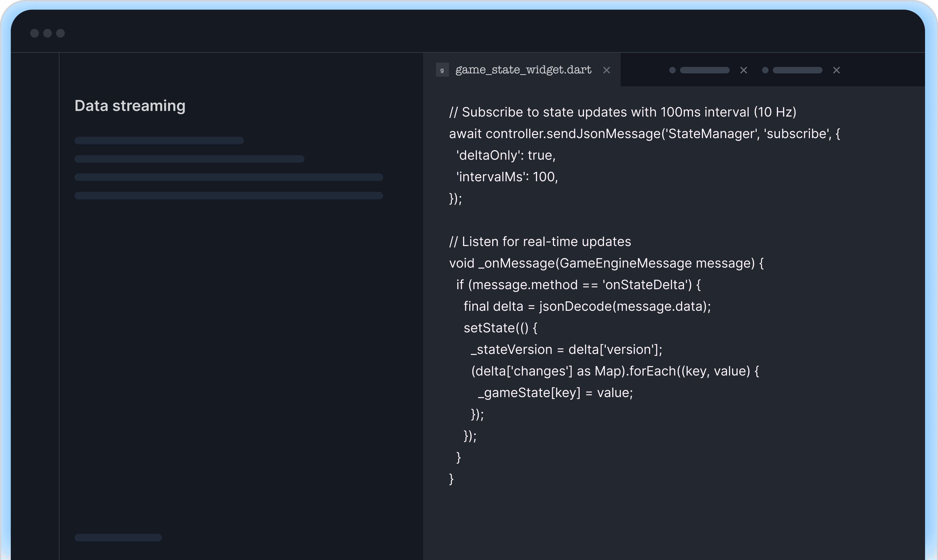Image resolution: width=938 pixels, height=560 pixels.
Task: Switch to the third placeholder tab
Action: coord(797,70)
